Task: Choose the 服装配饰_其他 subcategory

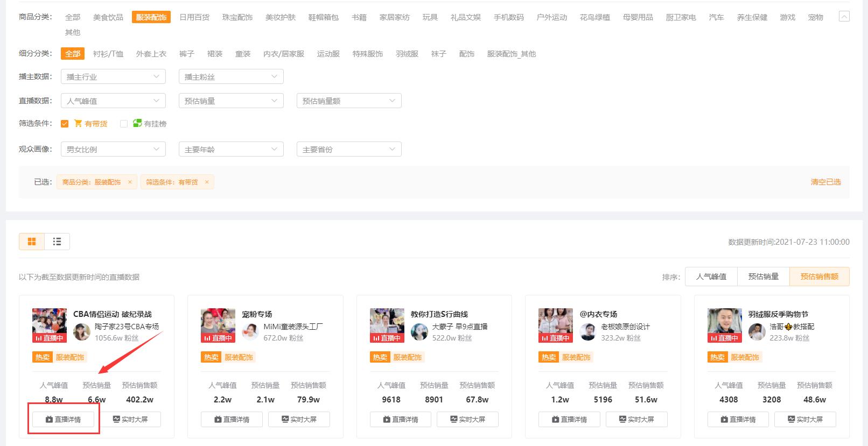Action: (x=512, y=54)
